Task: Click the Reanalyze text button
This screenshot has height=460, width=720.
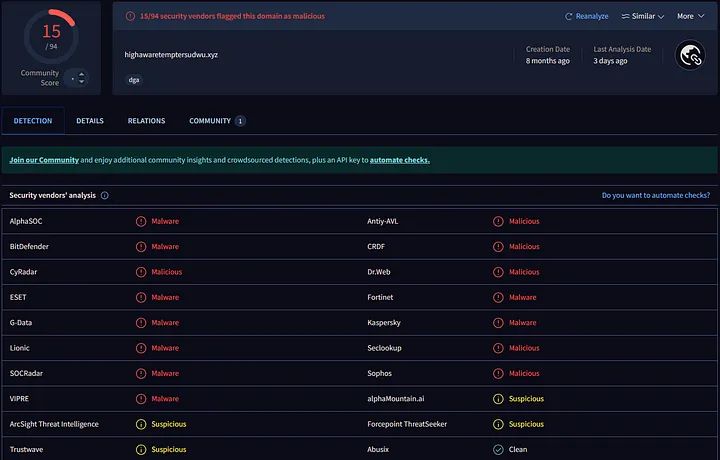Action: (592, 16)
